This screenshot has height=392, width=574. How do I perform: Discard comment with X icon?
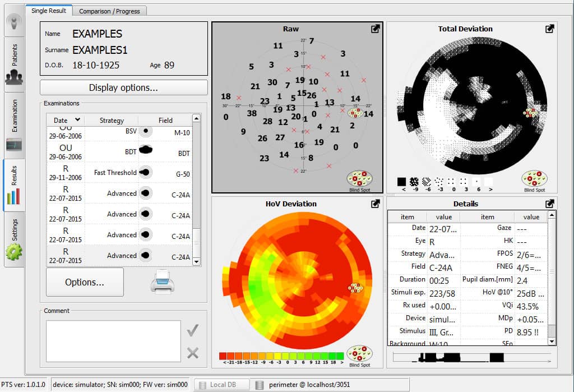tap(193, 353)
